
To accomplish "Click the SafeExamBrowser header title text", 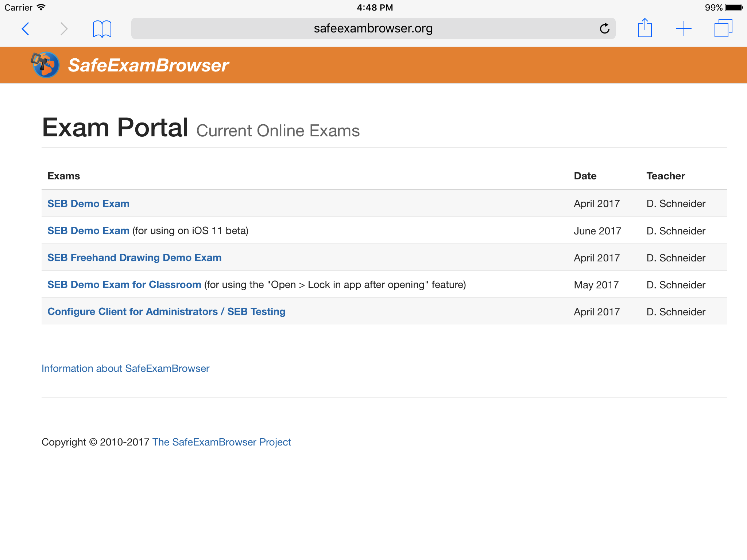I will coord(148,65).
